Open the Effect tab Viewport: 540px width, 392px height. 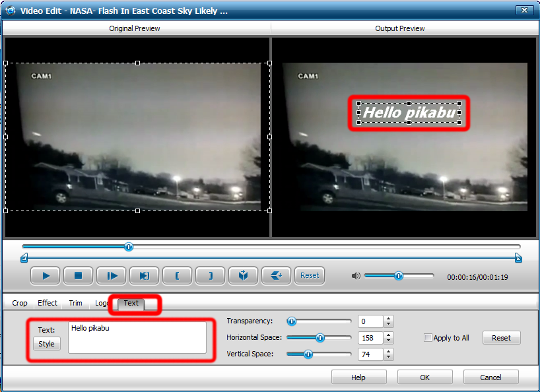point(48,303)
